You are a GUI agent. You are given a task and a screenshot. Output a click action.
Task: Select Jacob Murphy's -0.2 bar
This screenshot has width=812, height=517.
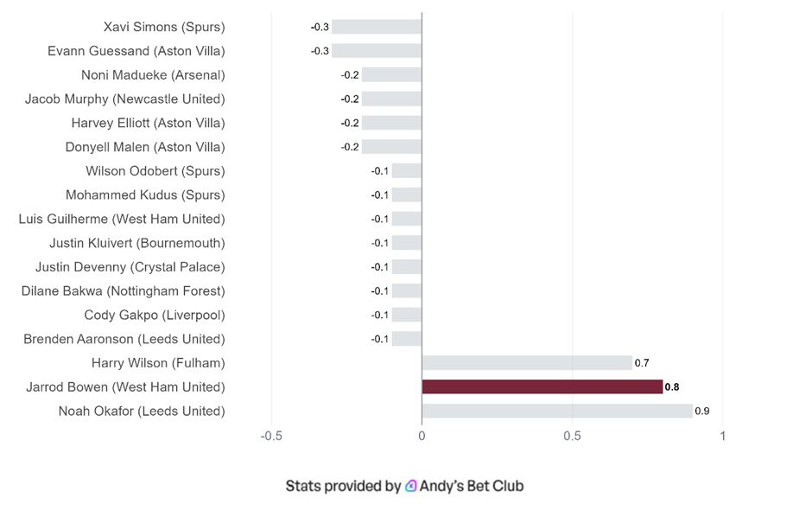click(x=391, y=99)
